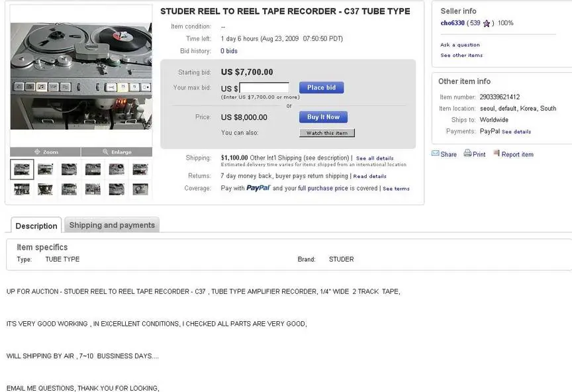The width and height of the screenshot is (572, 392).
Task: Click the seller feedback star icon
Action: click(487, 23)
